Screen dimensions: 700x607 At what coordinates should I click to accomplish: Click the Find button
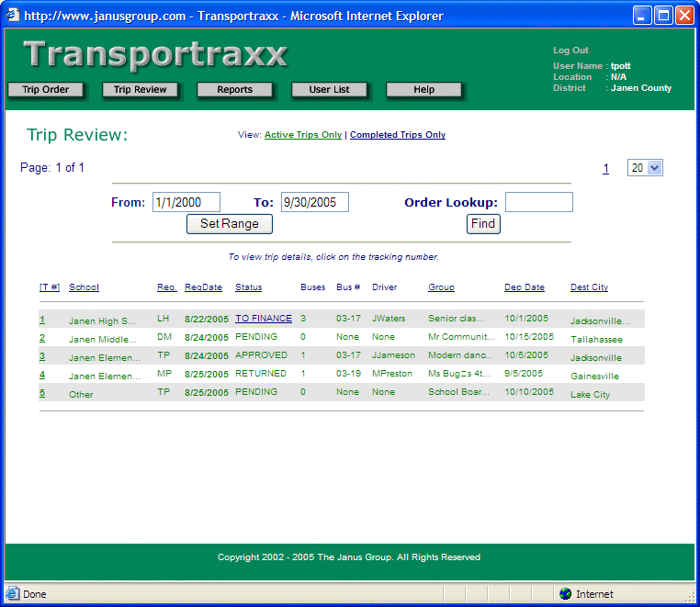483,224
